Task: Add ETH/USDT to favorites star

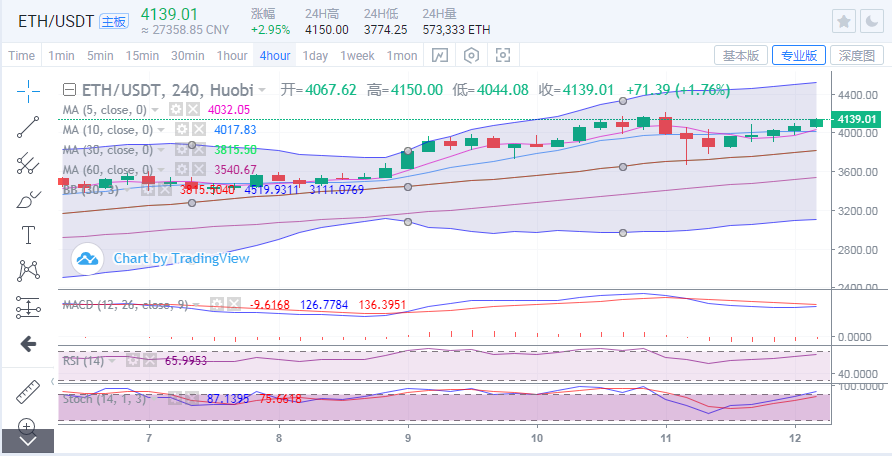Action: click(x=844, y=22)
